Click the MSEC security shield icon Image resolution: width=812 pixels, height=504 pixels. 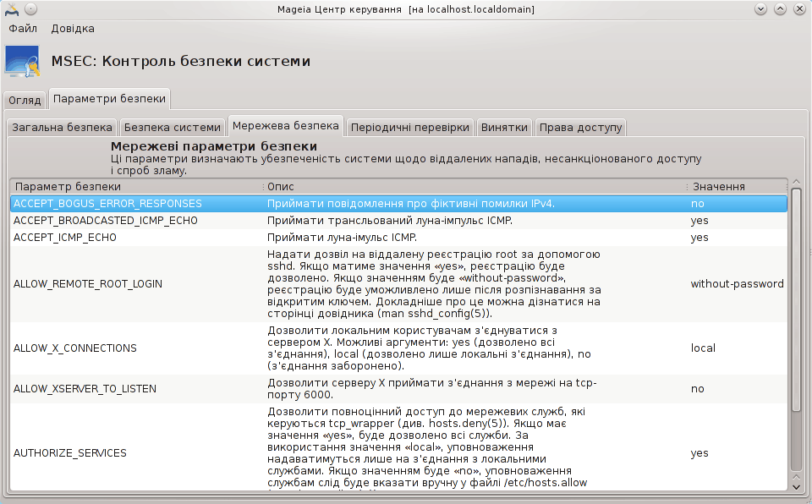pos(22,61)
